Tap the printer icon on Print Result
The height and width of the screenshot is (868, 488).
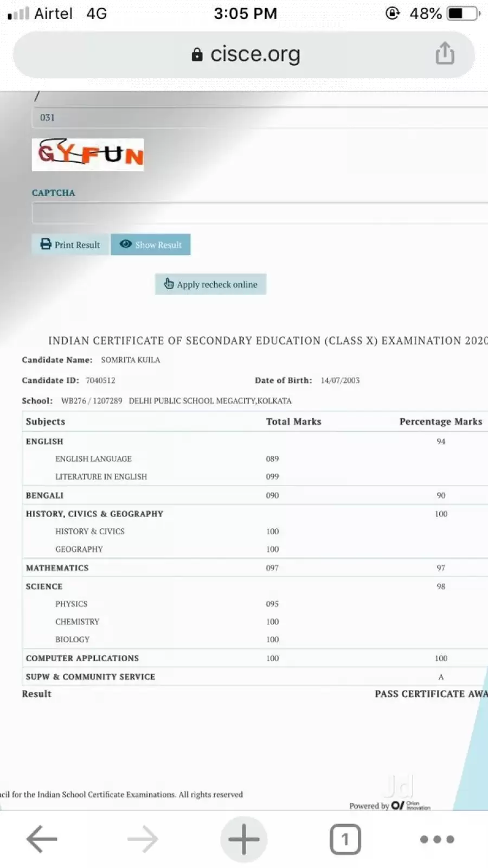tap(46, 245)
